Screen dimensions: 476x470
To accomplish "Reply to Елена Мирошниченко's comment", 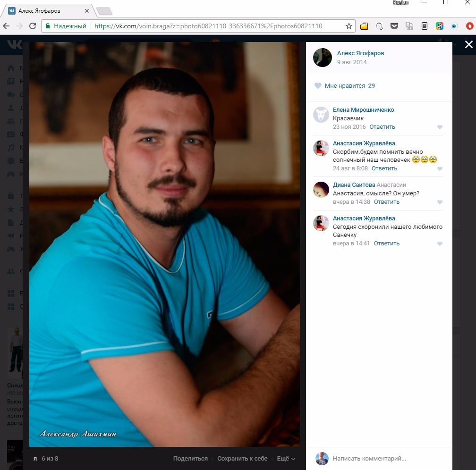I will click(x=382, y=127).
